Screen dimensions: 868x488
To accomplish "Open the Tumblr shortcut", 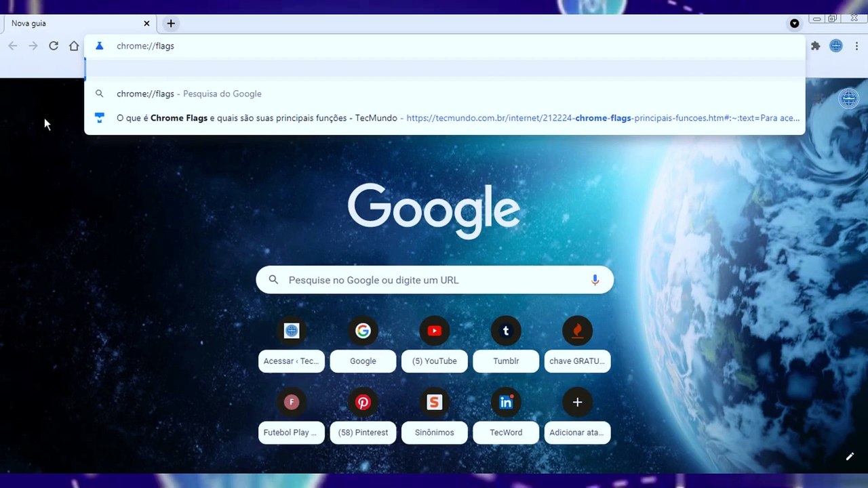I will [x=506, y=344].
